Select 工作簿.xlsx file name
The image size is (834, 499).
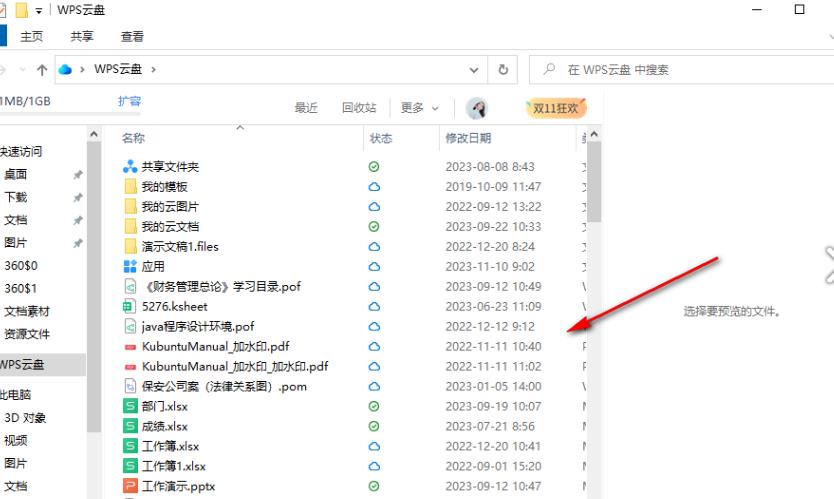coord(170,446)
